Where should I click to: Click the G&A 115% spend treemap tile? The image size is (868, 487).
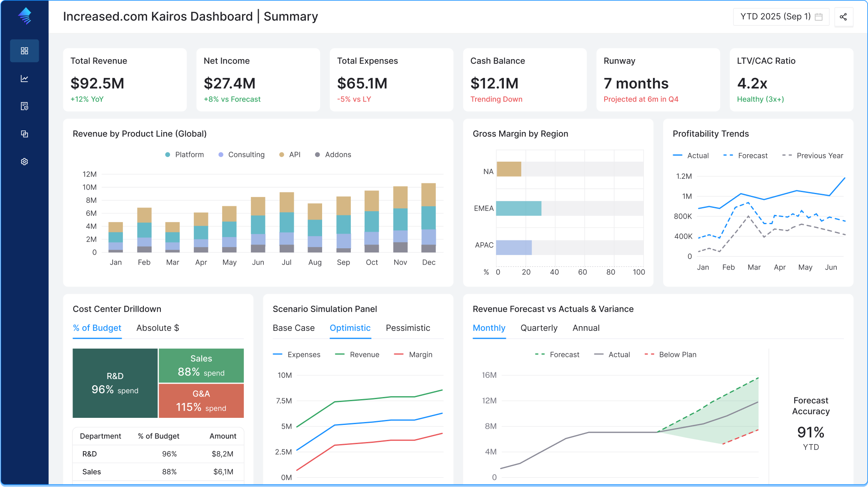(201, 401)
